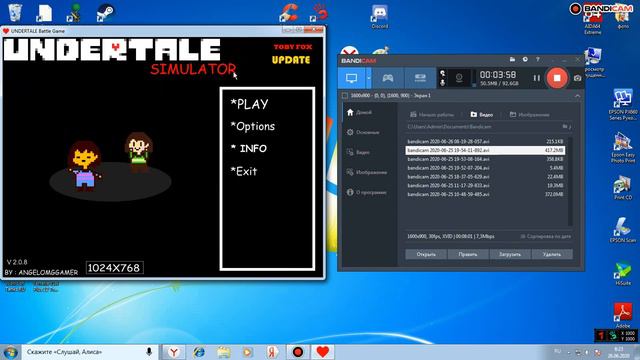
Task: Select video file sized 19.3MB
Action: [485, 185]
